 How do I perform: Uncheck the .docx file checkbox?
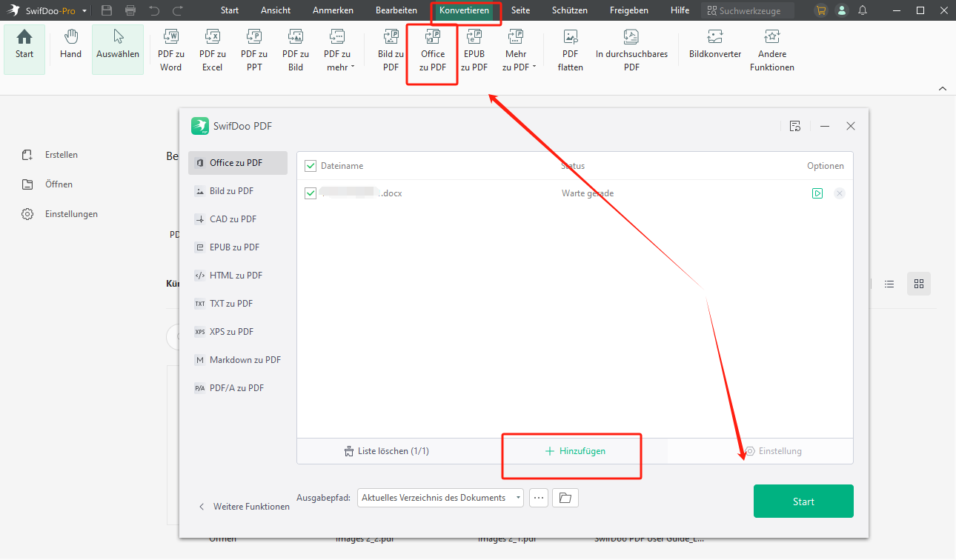tap(311, 193)
